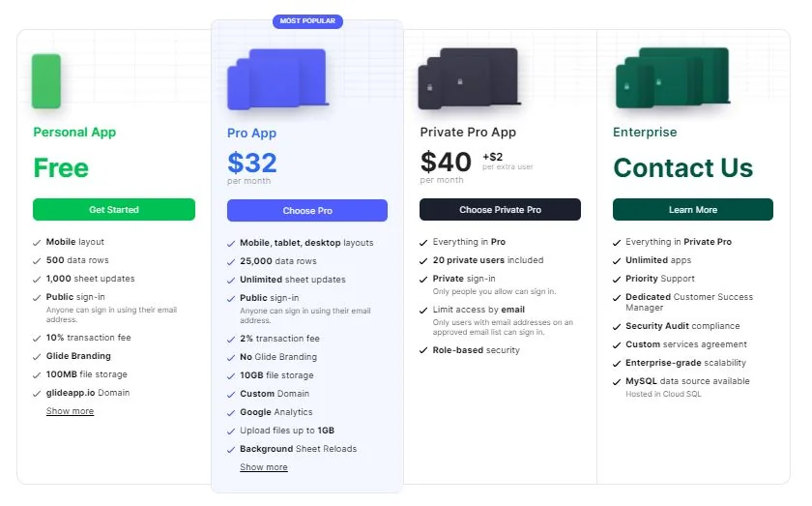Click the Private Pro App plan title
This screenshot has width=812, height=506.
click(468, 133)
